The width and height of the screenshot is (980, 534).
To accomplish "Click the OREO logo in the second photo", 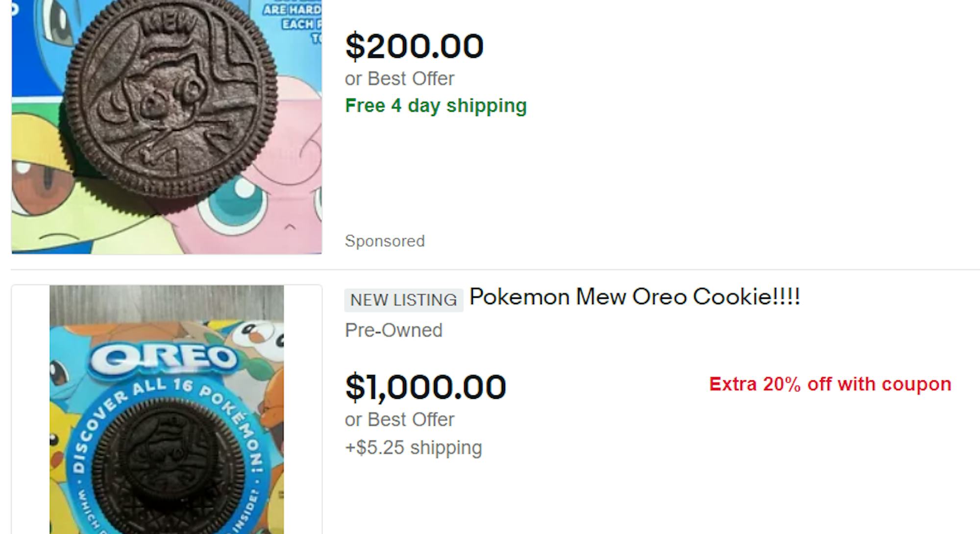I will [163, 359].
